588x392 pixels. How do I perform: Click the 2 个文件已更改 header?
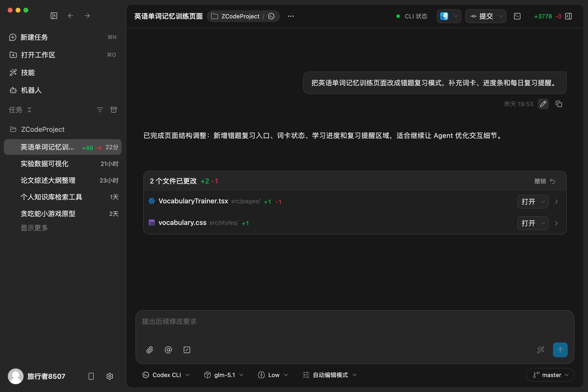pos(173,181)
